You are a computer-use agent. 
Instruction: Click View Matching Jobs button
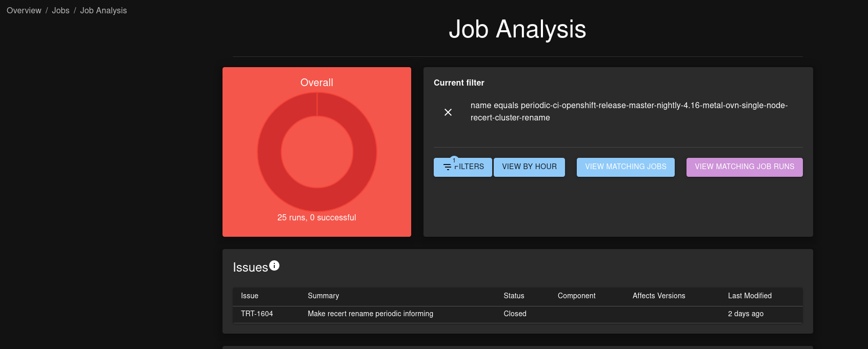tap(625, 167)
